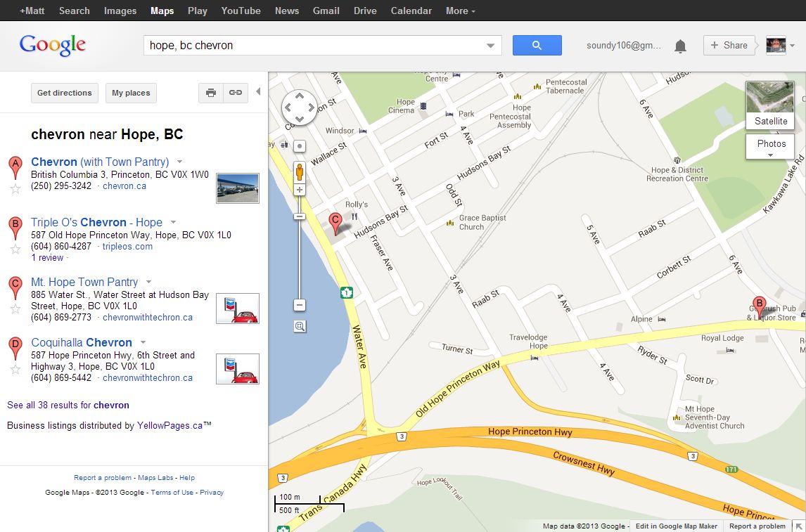Open +Matt in top bar
Screen dimensions: 806x532
click(32, 11)
